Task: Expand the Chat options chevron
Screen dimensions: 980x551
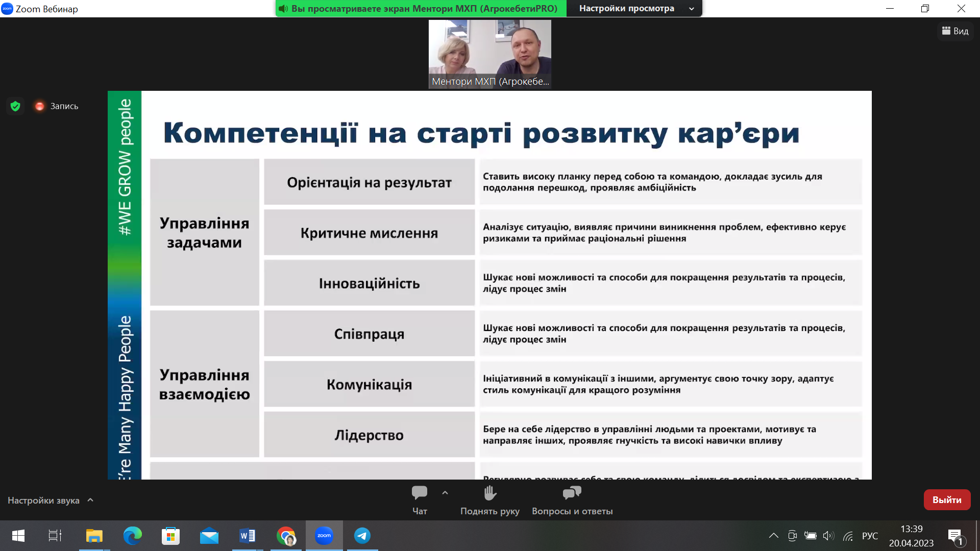Action: (x=445, y=493)
